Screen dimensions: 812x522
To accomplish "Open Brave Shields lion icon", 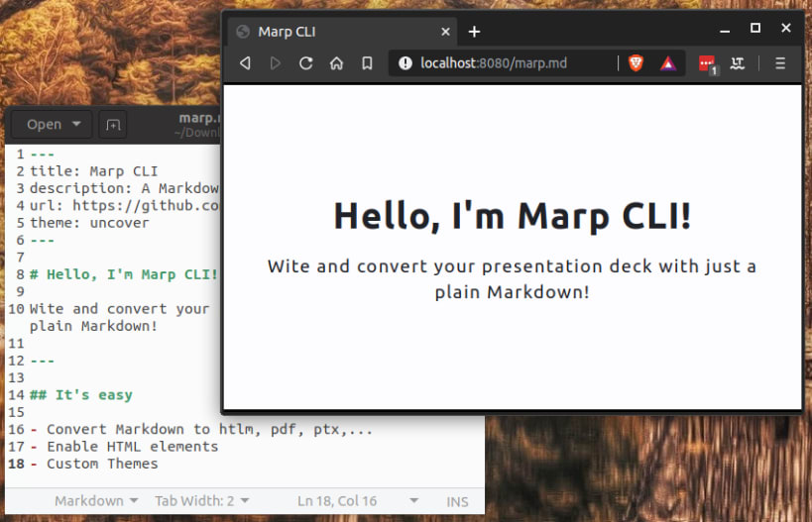I will (x=636, y=63).
